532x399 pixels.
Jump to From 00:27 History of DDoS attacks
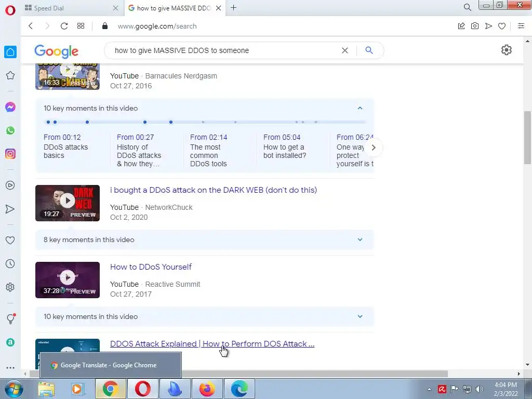tap(139, 150)
